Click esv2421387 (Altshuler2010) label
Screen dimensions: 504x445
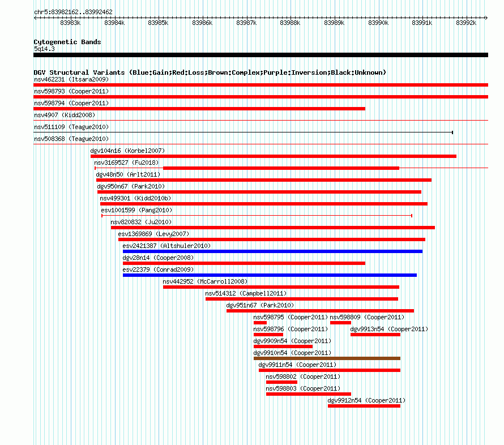coord(166,246)
